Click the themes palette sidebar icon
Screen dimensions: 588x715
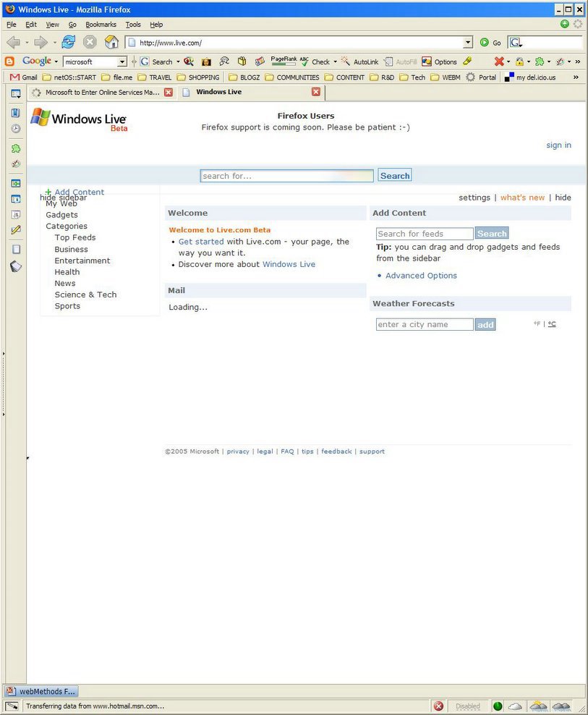tap(15, 164)
